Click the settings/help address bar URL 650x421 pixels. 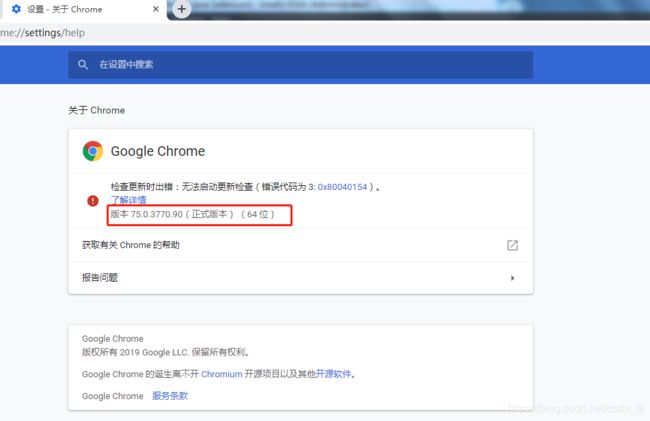[x=42, y=32]
